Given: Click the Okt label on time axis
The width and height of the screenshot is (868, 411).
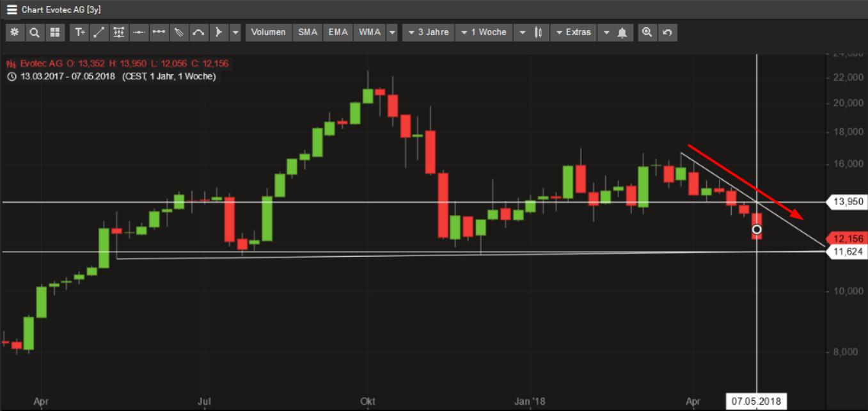Looking at the screenshot, I should 367,401.
